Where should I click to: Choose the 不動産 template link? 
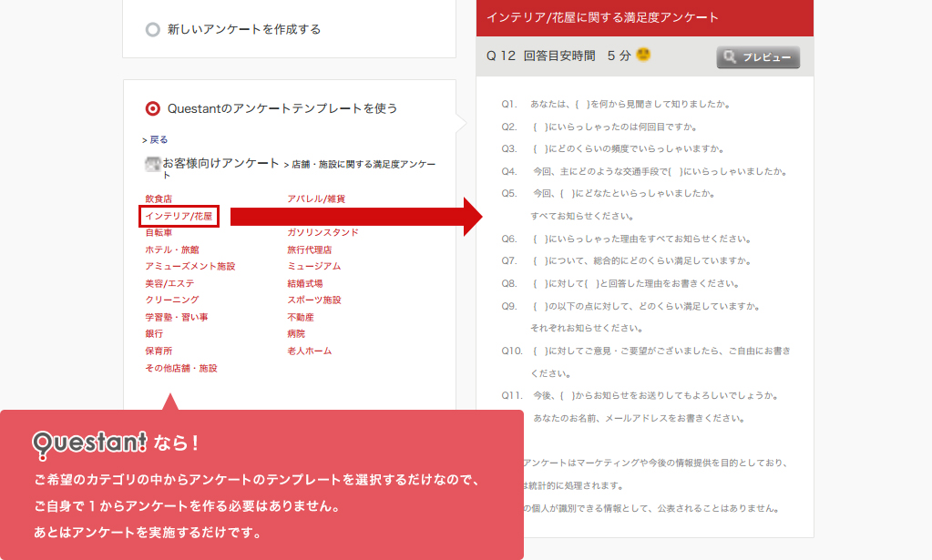click(x=301, y=317)
